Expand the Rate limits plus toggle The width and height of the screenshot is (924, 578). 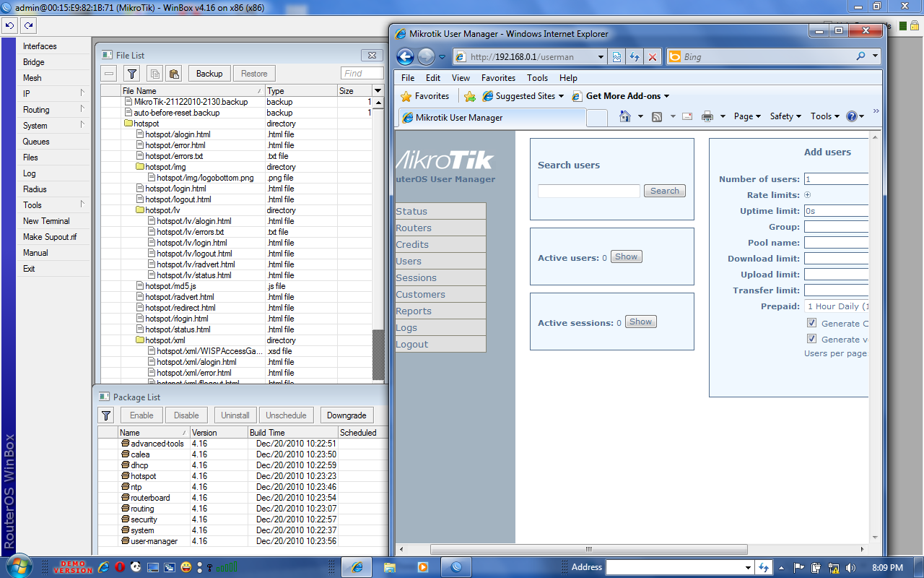point(807,195)
